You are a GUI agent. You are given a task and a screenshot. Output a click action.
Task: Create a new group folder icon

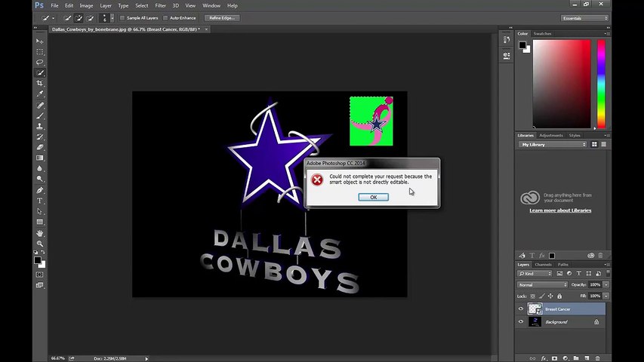(576, 358)
